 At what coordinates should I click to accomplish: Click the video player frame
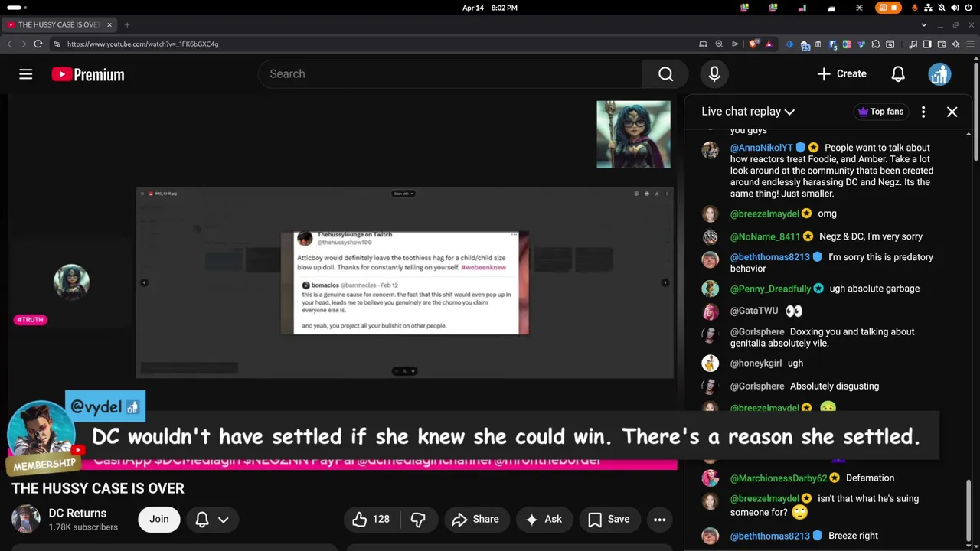pyautogui.click(x=341, y=283)
